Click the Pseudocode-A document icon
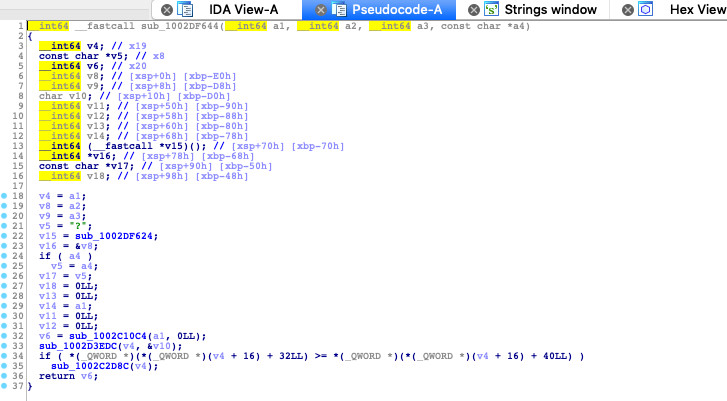 (x=339, y=10)
